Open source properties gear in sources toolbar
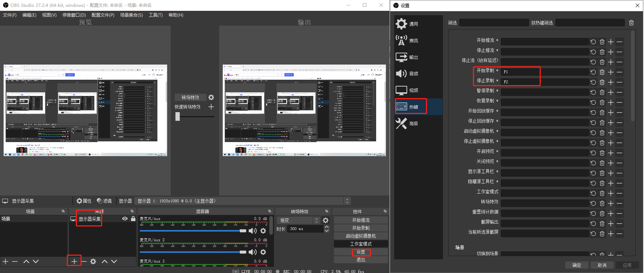644x273 pixels. [93, 261]
